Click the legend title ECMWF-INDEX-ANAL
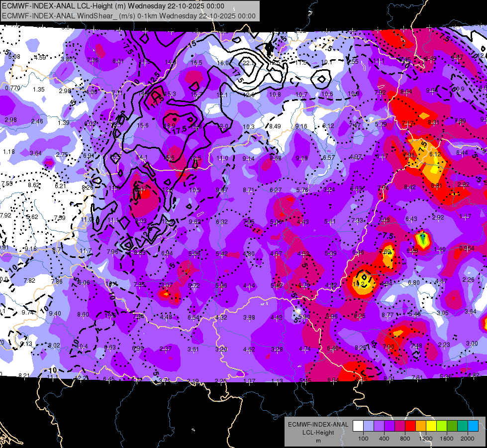Viewport: 487px width, 448px height. 318,425
